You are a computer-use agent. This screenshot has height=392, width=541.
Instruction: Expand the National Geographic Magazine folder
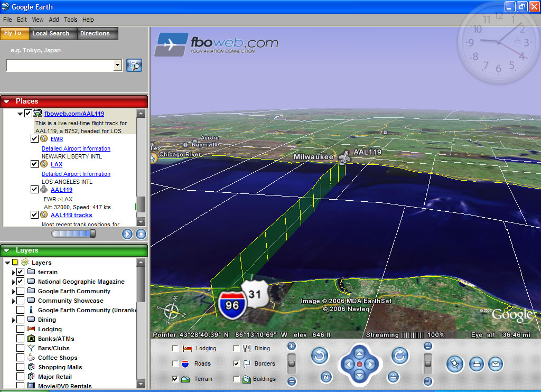coord(13,282)
